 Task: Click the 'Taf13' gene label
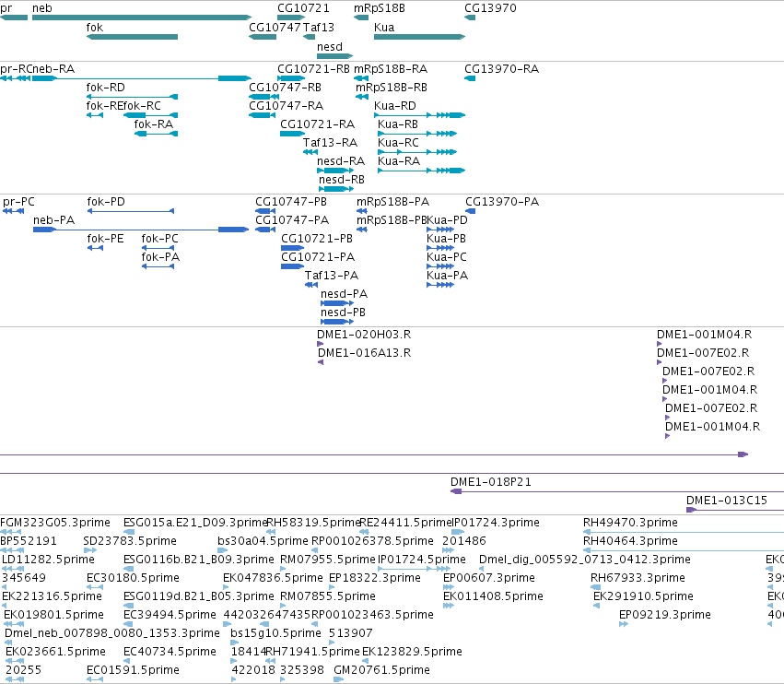pyautogui.click(x=319, y=27)
